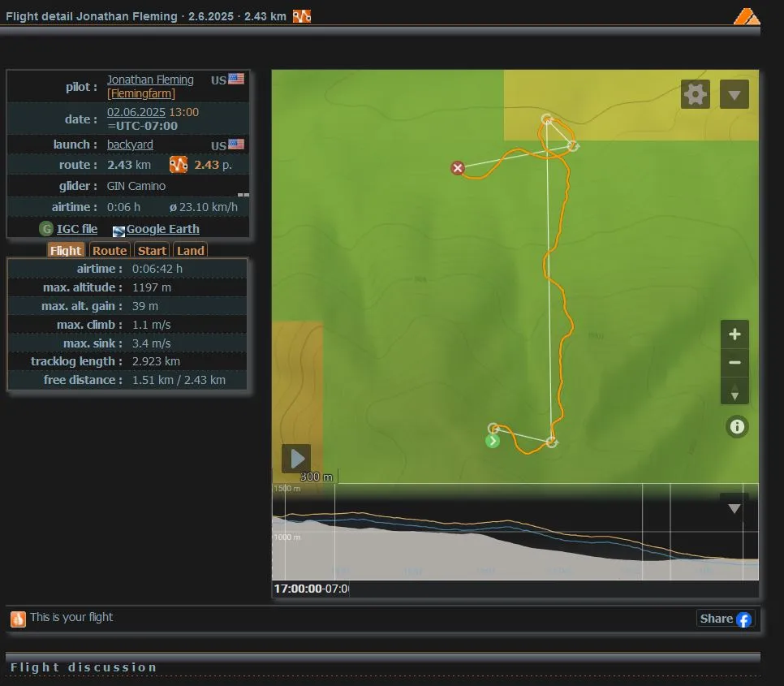The height and width of the screenshot is (686, 784).
Task: Expand the map layer dropdown arrow
Action: click(734, 94)
